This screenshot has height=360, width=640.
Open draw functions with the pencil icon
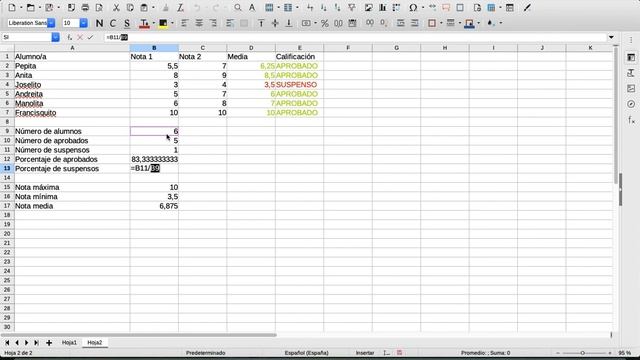[527, 8]
